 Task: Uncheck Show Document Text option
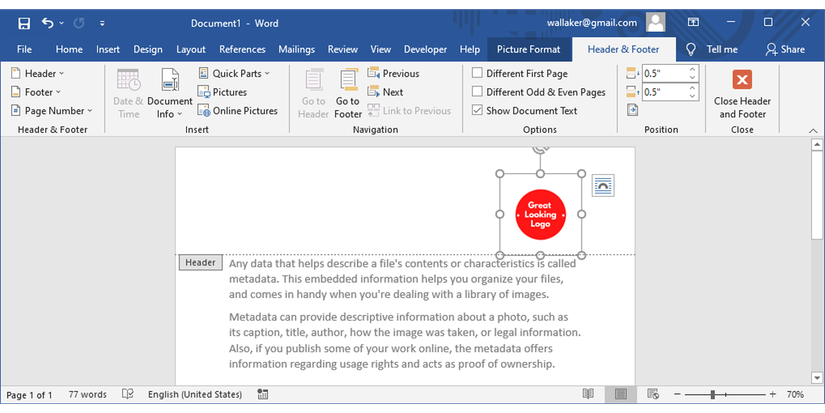click(478, 111)
